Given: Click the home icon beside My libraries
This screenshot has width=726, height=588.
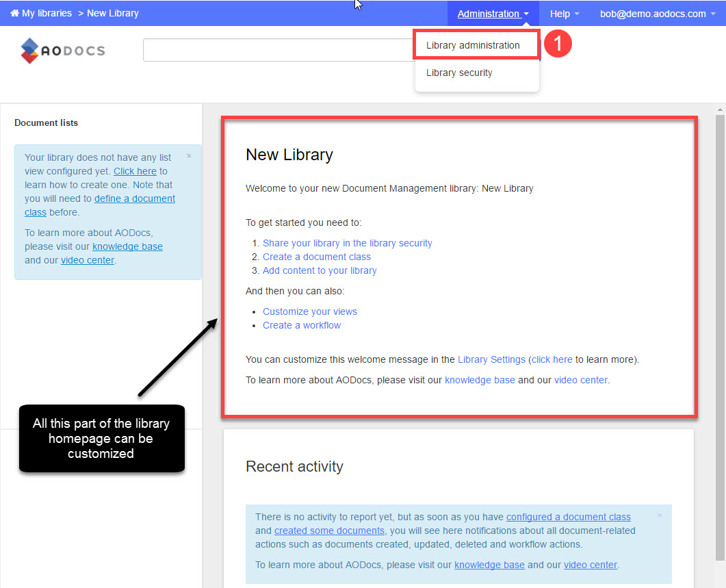Looking at the screenshot, I should [x=14, y=13].
